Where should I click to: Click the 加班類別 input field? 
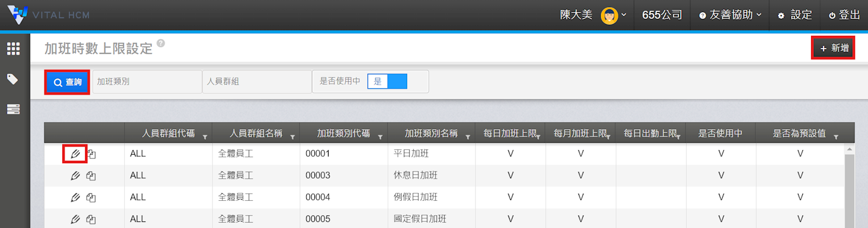(x=147, y=81)
